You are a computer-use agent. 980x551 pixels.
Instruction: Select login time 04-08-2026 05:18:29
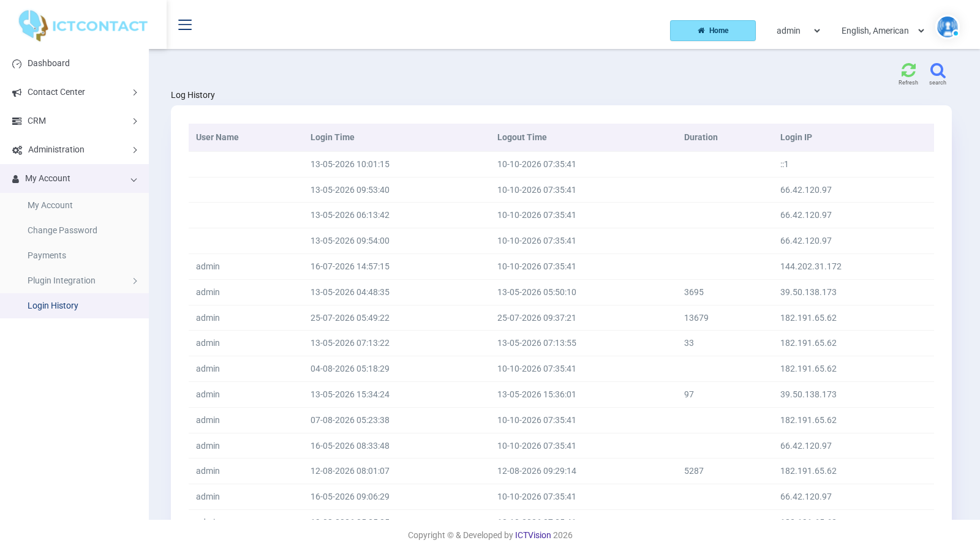[x=350, y=369]
